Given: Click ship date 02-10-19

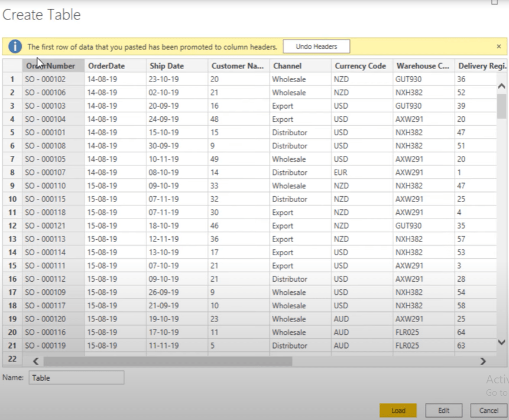Looking at the screenshot, I should 177,92.
